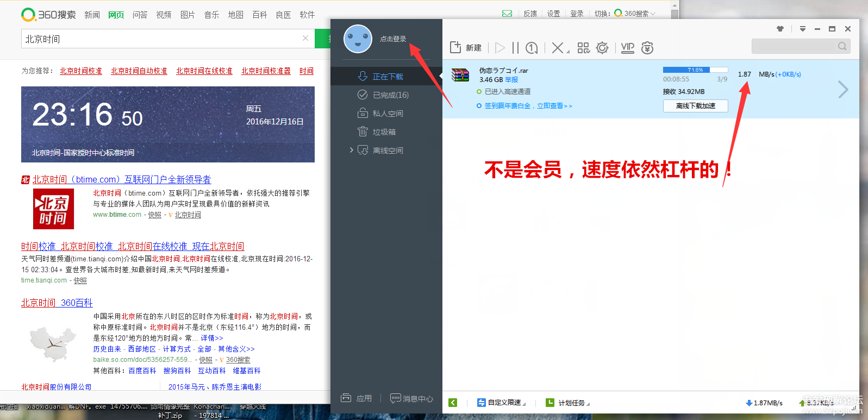Click the 360搜索 logo
This screenshot has width=868, height=420.
pyautogui.click(x=48, y=15)
